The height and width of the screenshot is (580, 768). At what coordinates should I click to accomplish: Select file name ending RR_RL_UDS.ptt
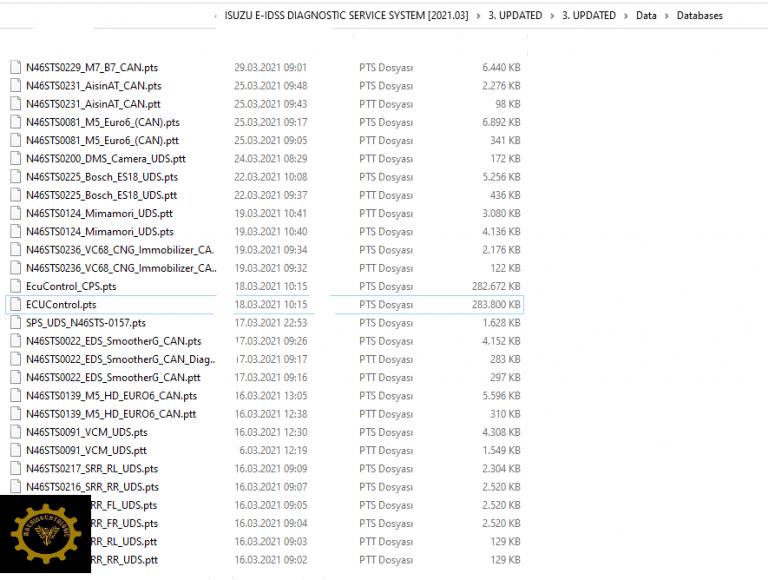pyautogui.click(x=124, y=541)
